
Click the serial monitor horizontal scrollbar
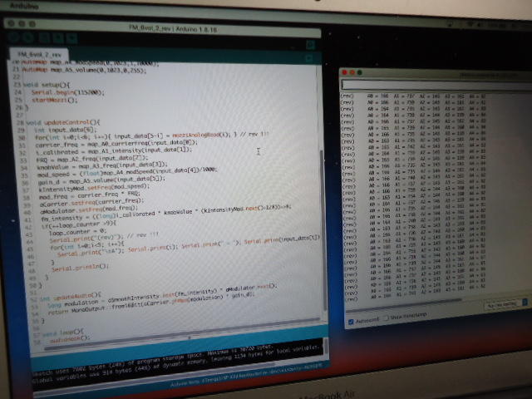(x=404, y=304)
